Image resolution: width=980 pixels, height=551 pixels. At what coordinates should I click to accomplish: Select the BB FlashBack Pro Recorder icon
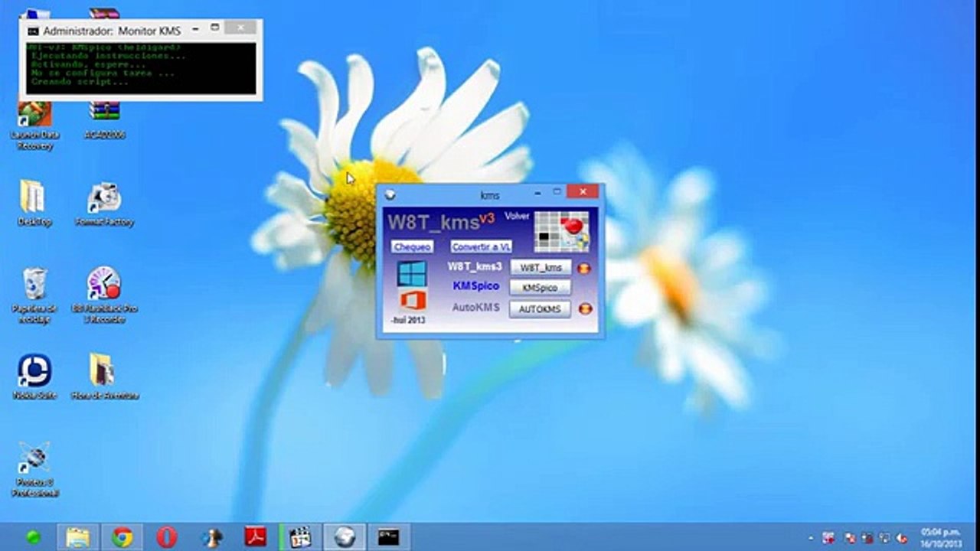[x=104, y=295]
